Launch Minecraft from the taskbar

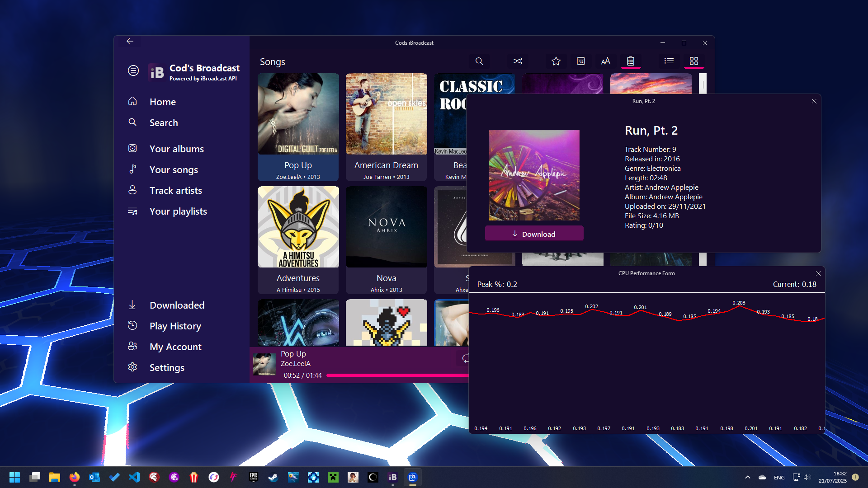click(x=333, y=477)
